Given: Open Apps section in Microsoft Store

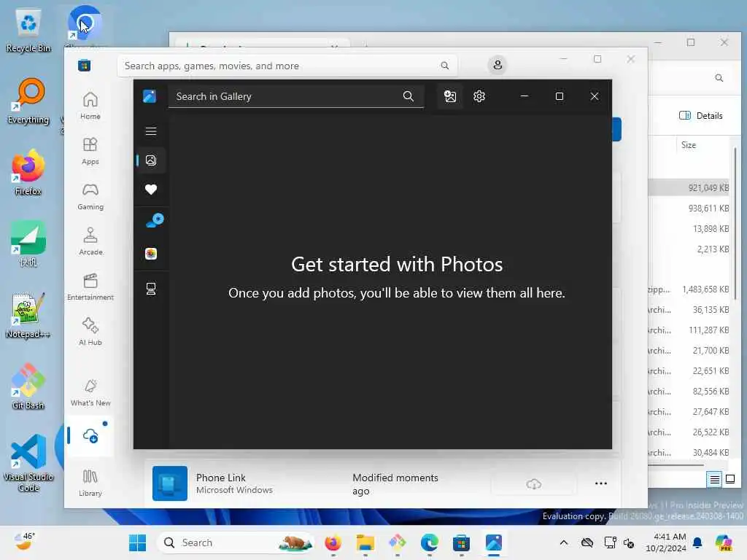Looking at the screenshot, I should click(90, 151).
